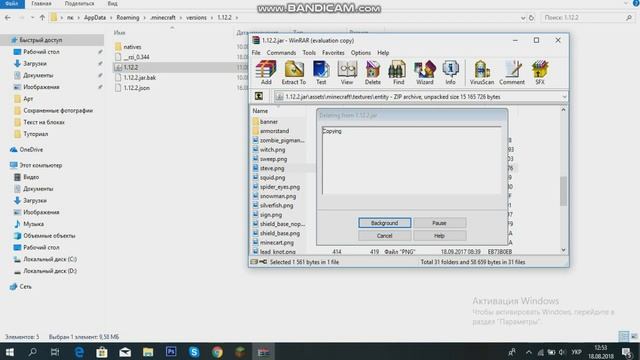Select the armorstand folder in WinRAR
This screenshot has height=360, width=640.
pos(274,131)
